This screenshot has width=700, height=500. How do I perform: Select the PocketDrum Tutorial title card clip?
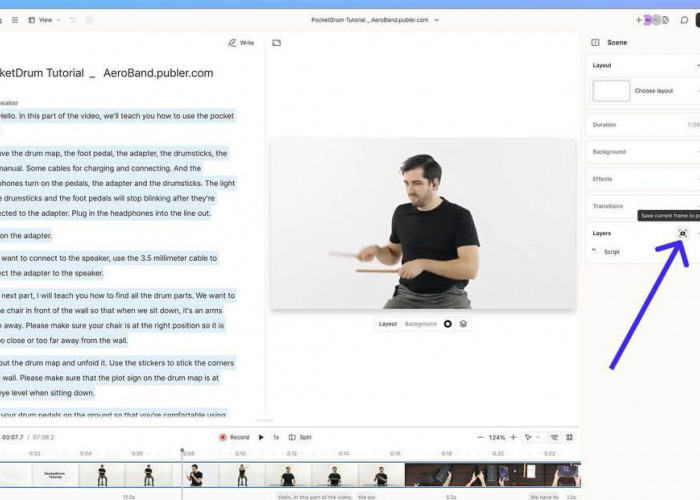click(x=55, y=475)
